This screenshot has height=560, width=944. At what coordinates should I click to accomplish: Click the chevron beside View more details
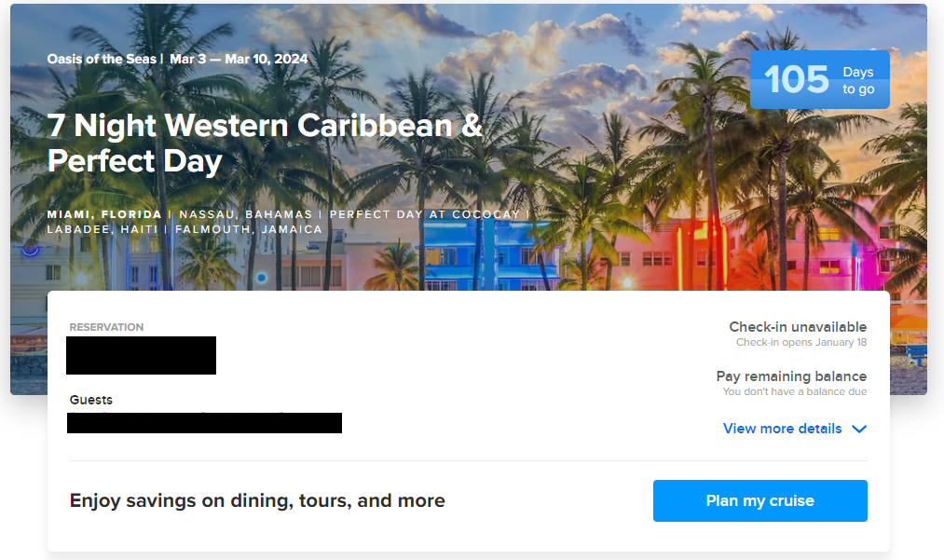coord(860,430)
